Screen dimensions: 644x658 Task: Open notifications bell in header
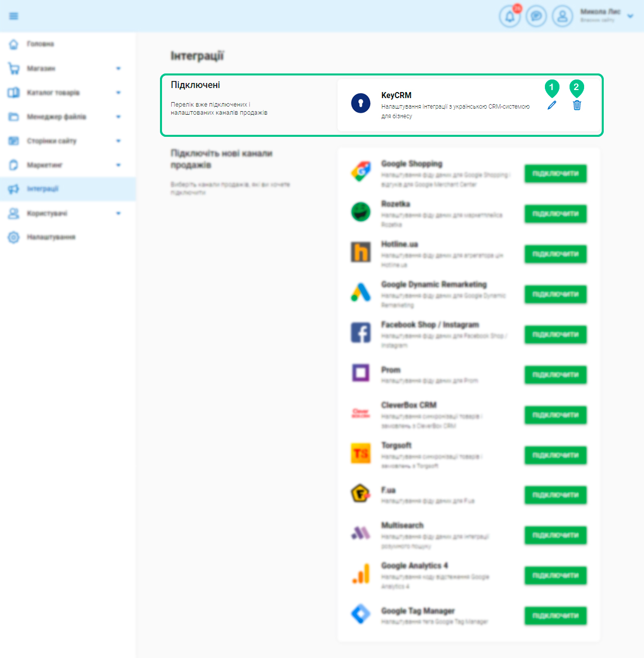point(510,16)
